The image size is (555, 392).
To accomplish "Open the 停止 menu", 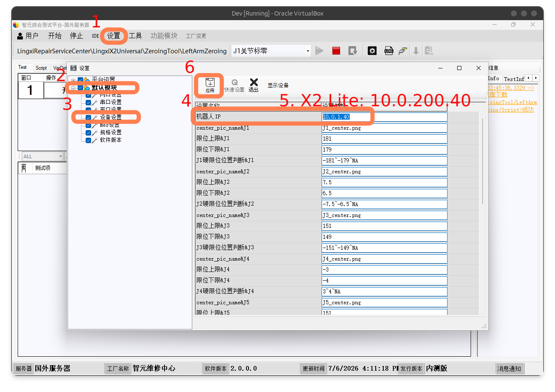I will (x=76, y=36).
